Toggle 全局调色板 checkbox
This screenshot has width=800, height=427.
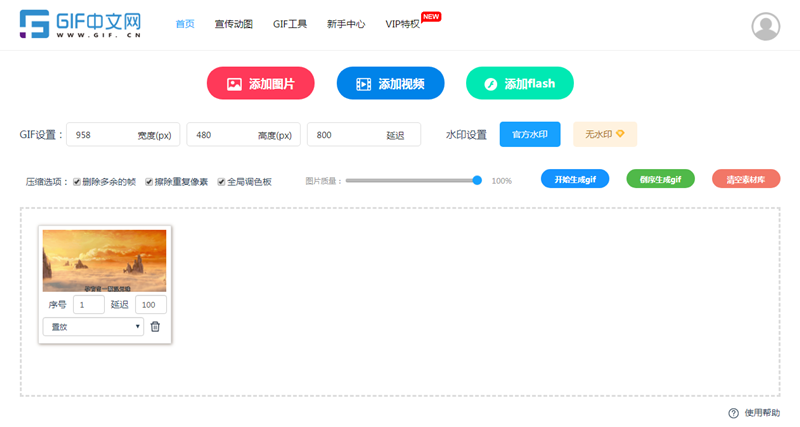[x=221, y=182]
